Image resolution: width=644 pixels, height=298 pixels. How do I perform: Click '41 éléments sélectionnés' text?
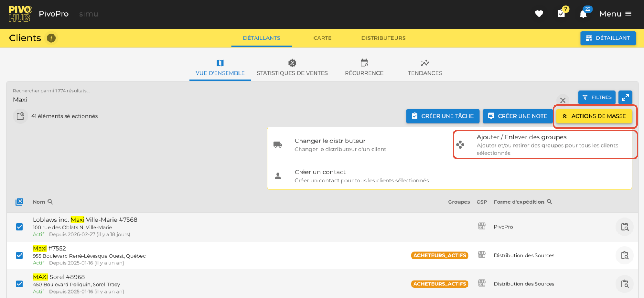(64, 116)
